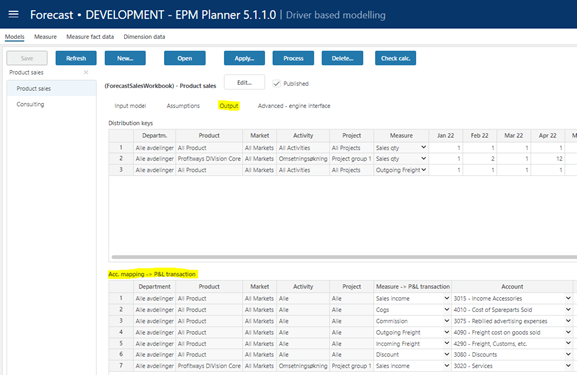Click the Open button
Screen dimensions: 577x375
185,58
